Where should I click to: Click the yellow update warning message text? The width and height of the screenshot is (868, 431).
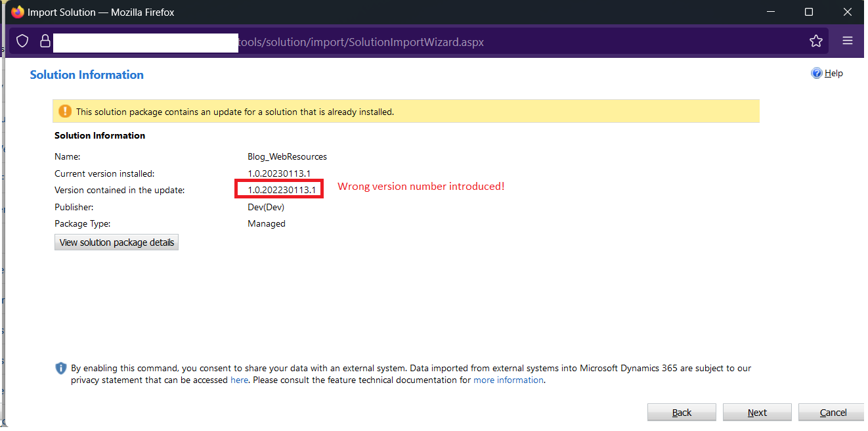[235, 112]
